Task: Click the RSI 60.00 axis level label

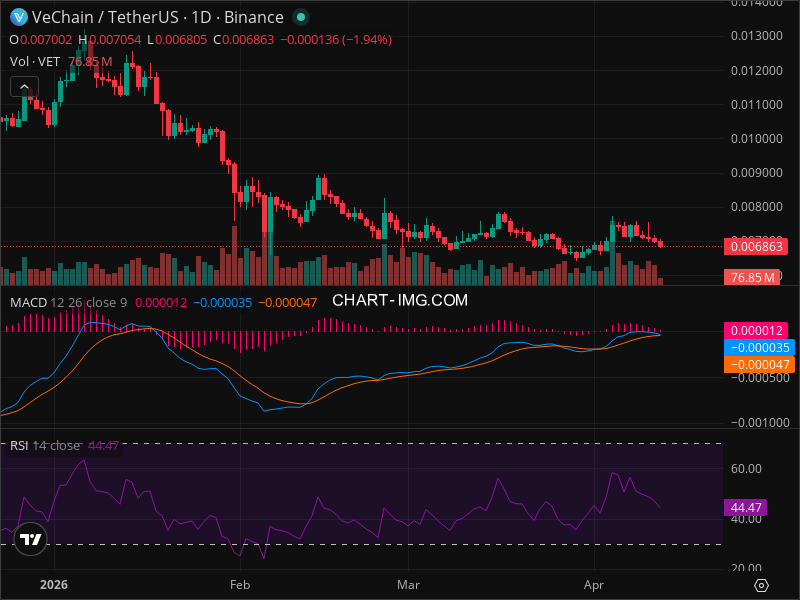Action: point(746,468)
